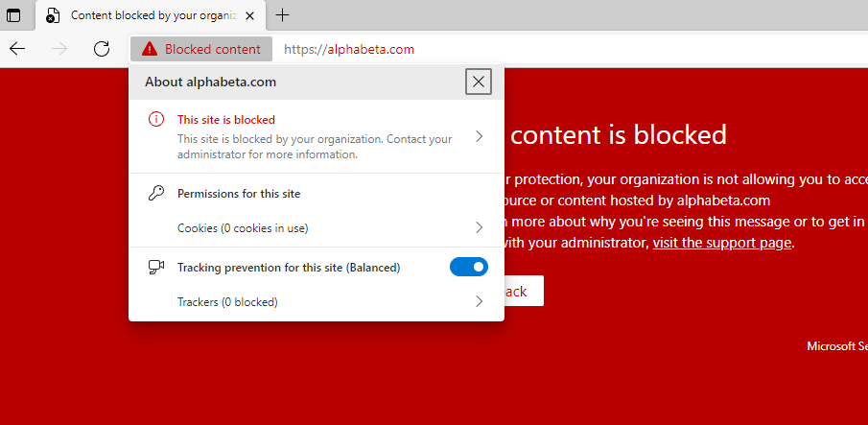Image resolution: width=868 pixels, height=425 pixels.
Task: Expand the Trackers blocked chevron
Action: [x=480, y=301]
